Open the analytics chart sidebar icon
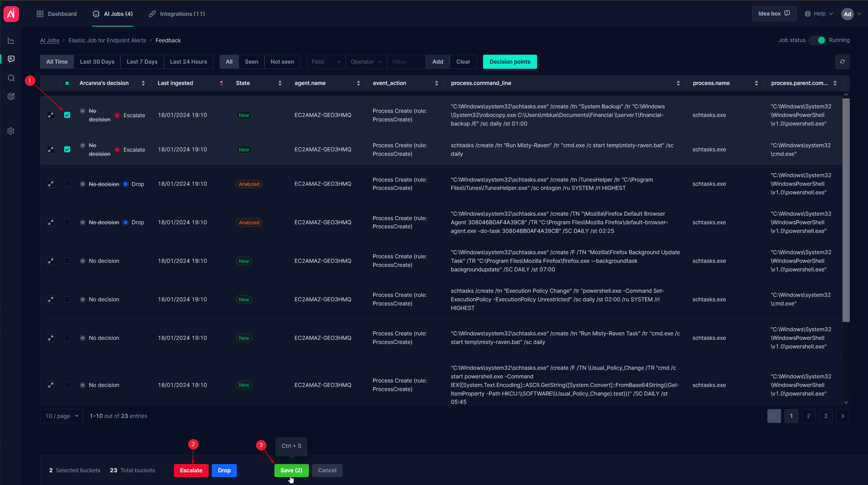This screenshot has width=868, height=485. click(11, 41)
